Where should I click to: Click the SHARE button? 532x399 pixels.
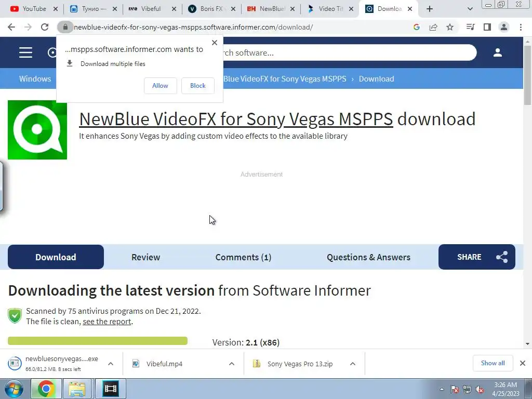tap(477, 257)
